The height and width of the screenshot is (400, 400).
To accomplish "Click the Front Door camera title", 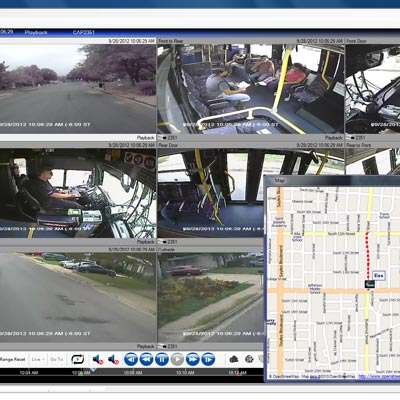I will pyautogui.click(x=356, y=41).
